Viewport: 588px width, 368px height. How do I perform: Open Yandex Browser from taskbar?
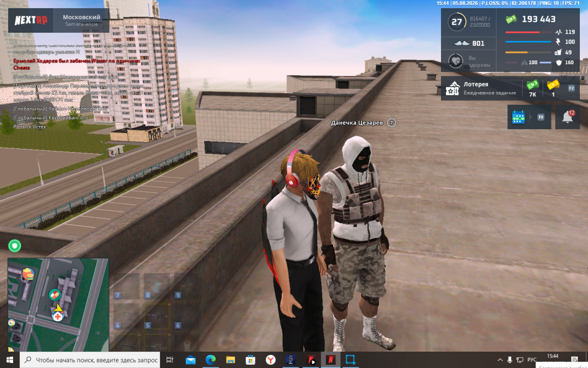tap(271, 360)
